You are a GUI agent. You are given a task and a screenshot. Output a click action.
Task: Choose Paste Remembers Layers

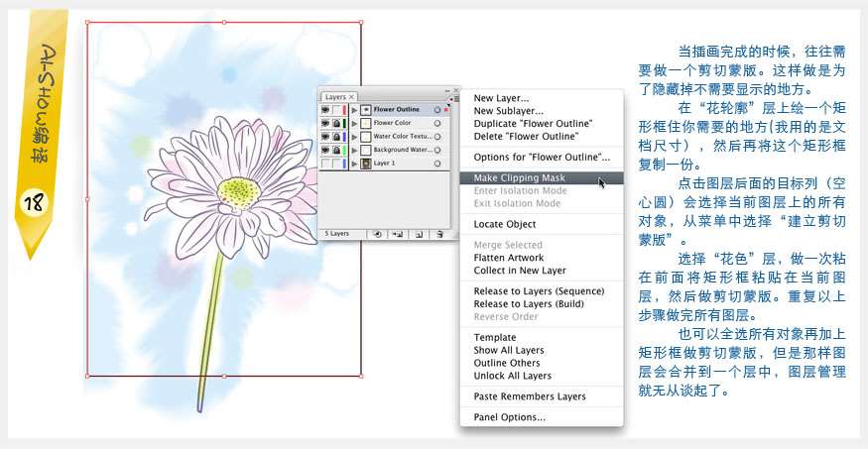click(x=530, y=396)
